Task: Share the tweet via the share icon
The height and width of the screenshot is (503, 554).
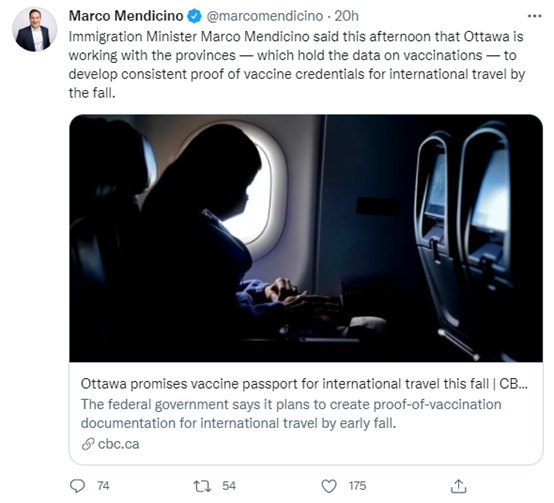Action: pos(459,486)
